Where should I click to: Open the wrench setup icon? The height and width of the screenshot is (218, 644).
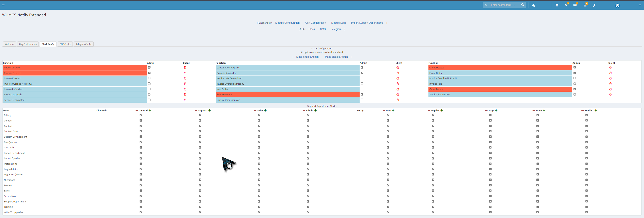pyautogui.click(x=594, y=5)
